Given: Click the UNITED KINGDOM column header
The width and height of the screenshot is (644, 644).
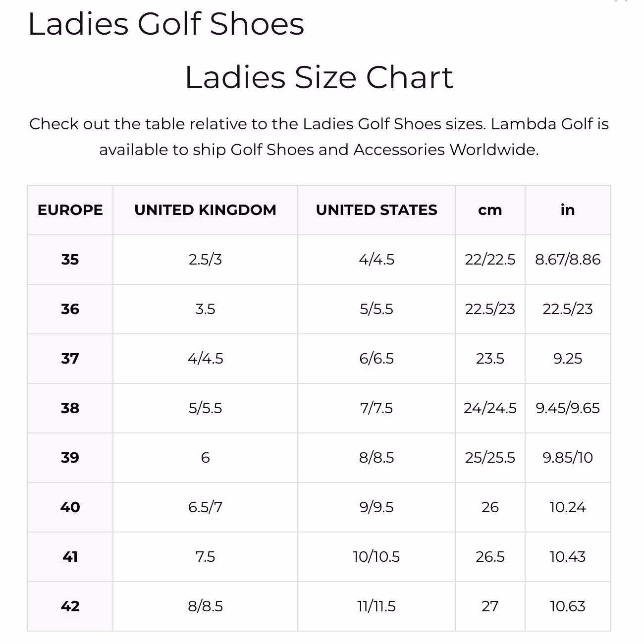Looking at the screenshot, I should (x=205, y=210).
